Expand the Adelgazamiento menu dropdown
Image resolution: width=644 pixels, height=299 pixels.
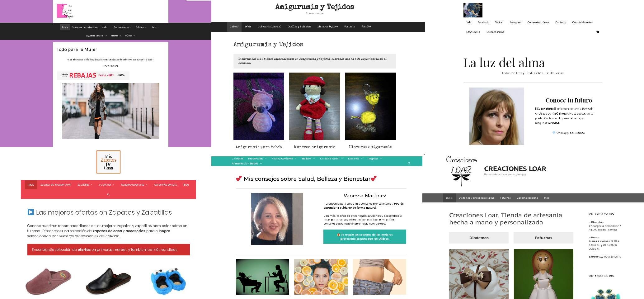[x=284, y=159]
